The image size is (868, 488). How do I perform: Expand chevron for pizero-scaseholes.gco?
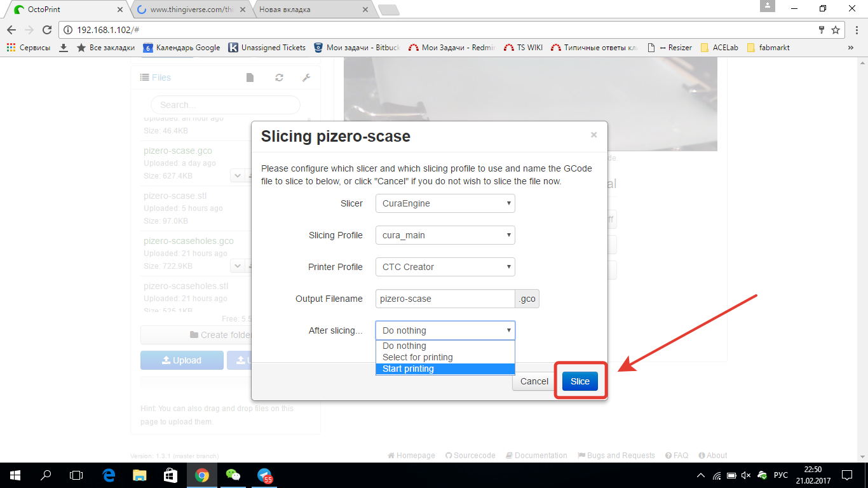pyautogui.click(x=237, y=266)
